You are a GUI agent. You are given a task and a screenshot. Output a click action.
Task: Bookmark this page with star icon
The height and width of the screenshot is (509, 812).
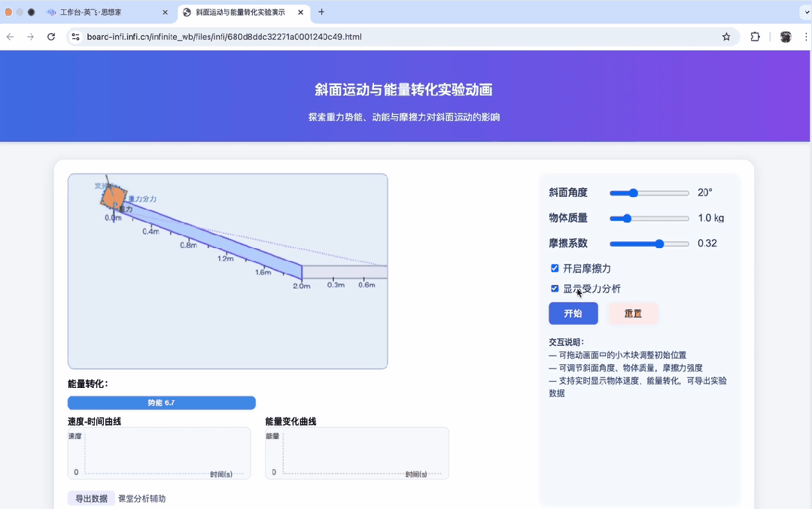click(726, 37)
